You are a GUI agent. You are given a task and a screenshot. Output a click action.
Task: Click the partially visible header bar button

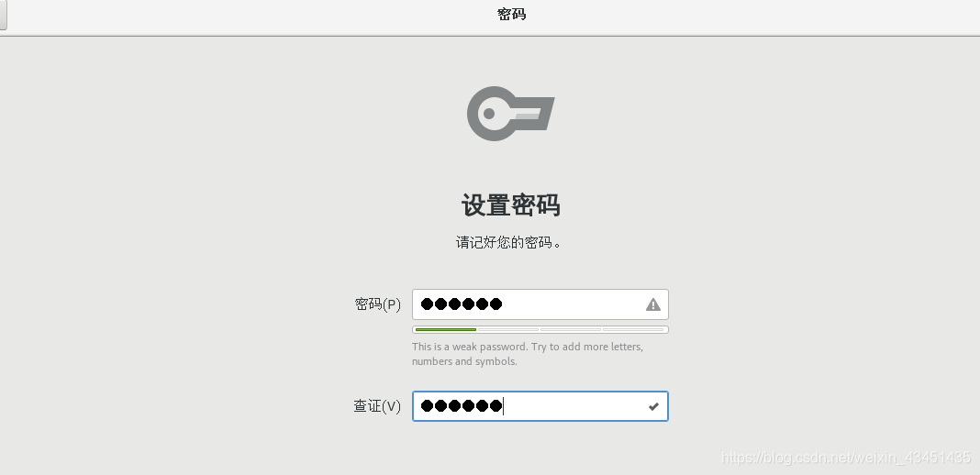(3, 15)
